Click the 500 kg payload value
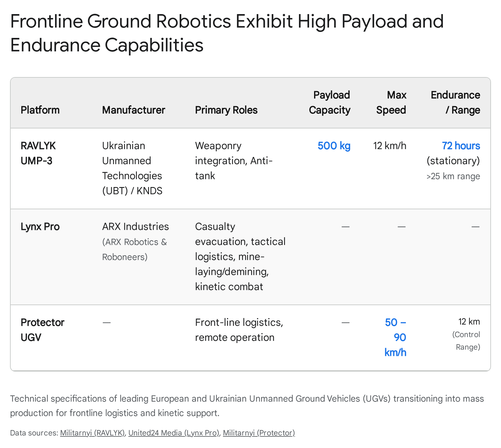 coord(334,146)
